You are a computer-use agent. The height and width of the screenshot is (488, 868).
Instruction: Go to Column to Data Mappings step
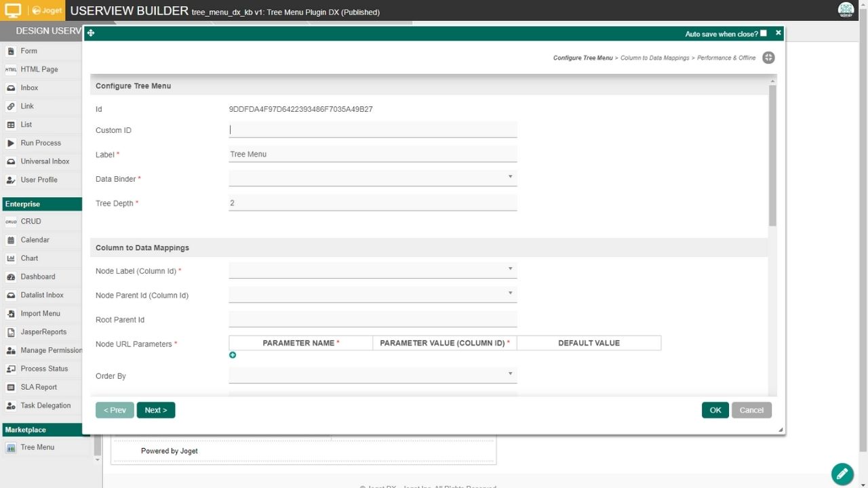654,58
